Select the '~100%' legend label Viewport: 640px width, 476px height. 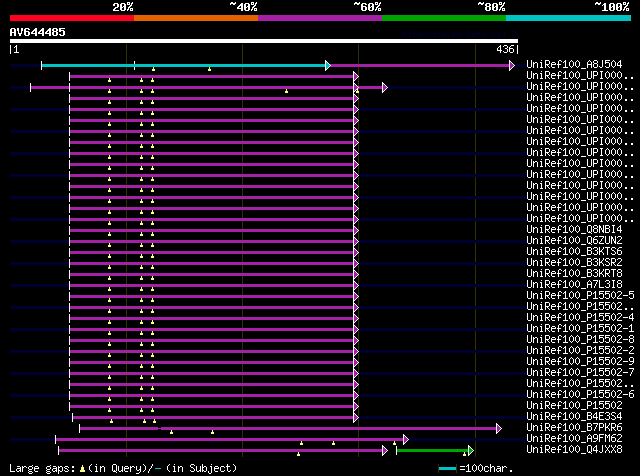point(612,7)
